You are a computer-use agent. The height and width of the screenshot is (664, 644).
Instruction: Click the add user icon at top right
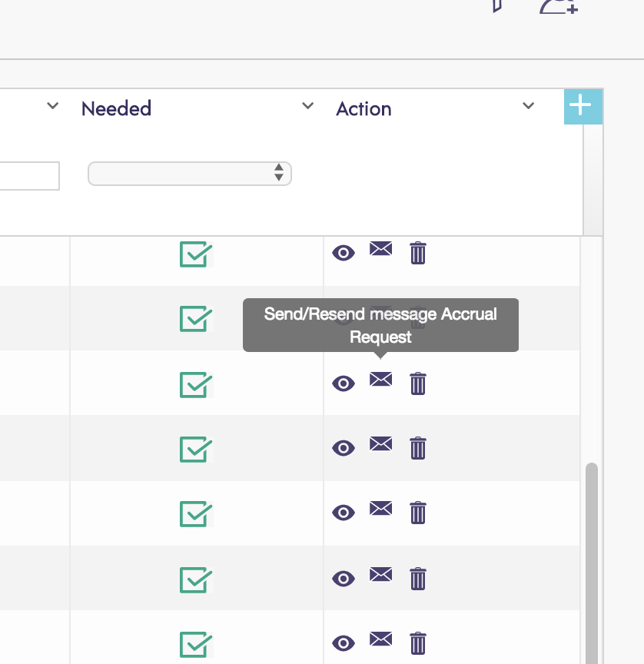pyautogui.click(x=558, y=6)
